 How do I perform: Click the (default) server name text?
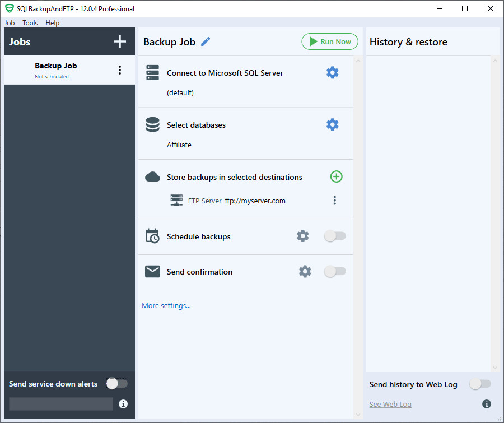(180, 92)
